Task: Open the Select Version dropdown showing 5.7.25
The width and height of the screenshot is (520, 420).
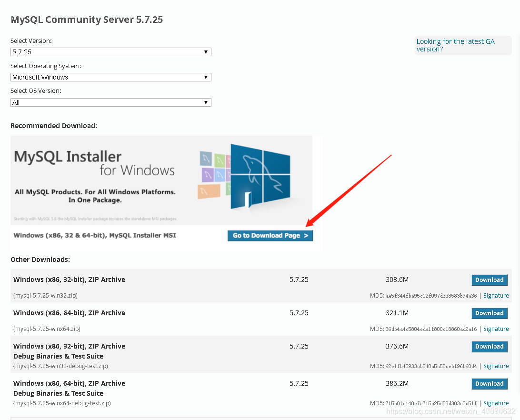Action: point(111,52)
